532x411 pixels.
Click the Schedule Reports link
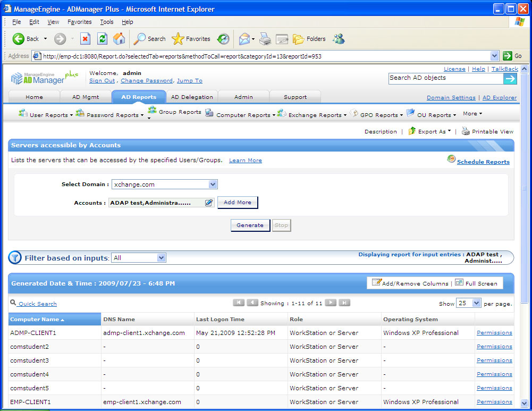[483, 162]
